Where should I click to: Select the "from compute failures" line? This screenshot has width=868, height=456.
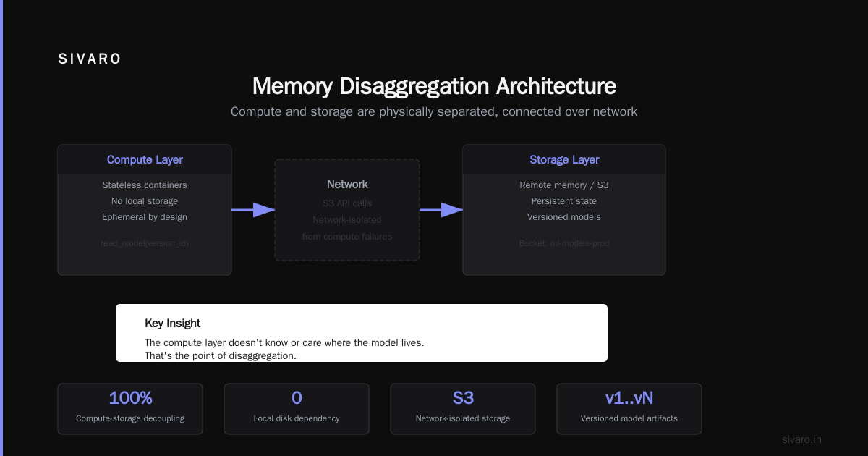(x=347, y=237)
